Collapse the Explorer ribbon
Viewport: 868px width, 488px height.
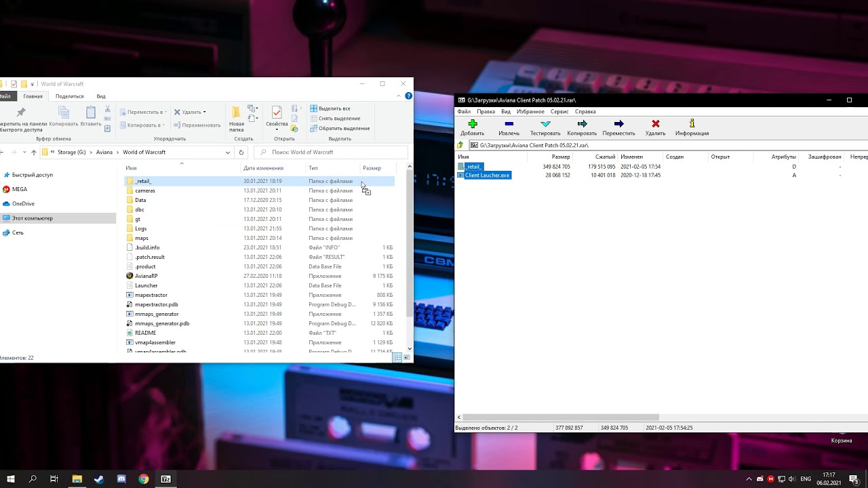pyautogui.click(x=399, y=96)
